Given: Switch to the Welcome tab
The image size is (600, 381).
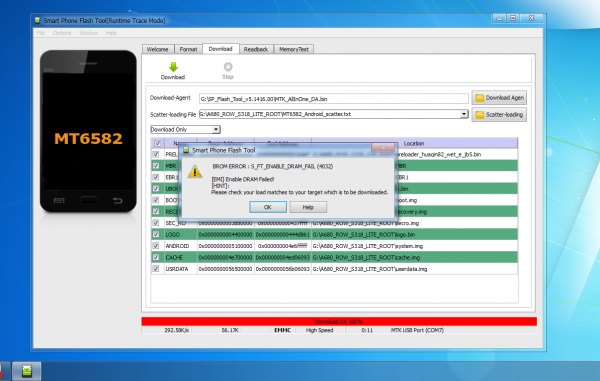Looking at the screenshot, I should (158, 49).
